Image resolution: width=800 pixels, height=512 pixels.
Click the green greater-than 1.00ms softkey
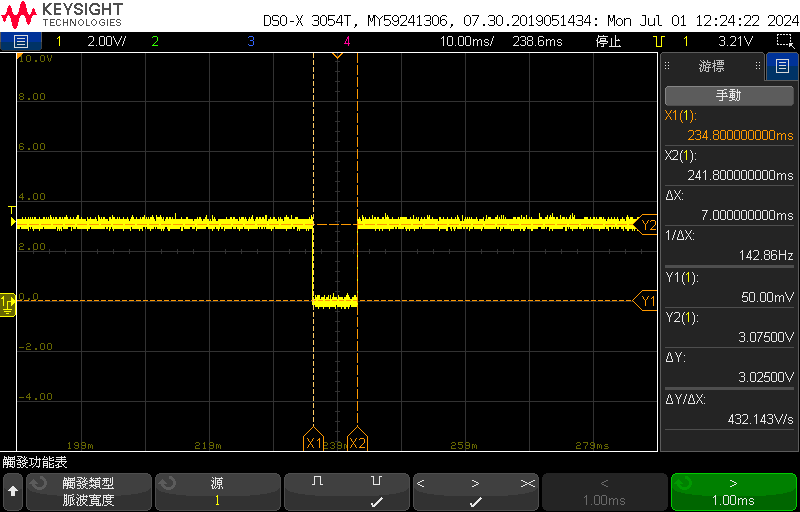[x=733, y=491]
